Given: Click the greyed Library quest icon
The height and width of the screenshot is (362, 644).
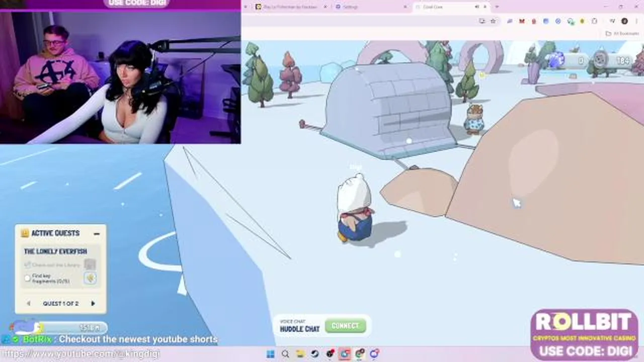Looking at the screenshot, I should point(90,264).
